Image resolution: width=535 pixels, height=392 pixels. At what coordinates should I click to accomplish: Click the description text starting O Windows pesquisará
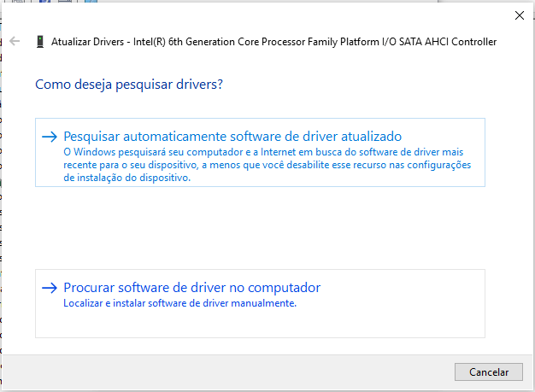point(267,165)
